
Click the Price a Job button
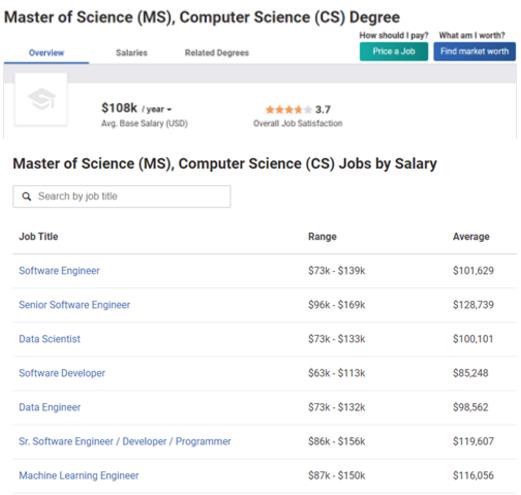394,51
